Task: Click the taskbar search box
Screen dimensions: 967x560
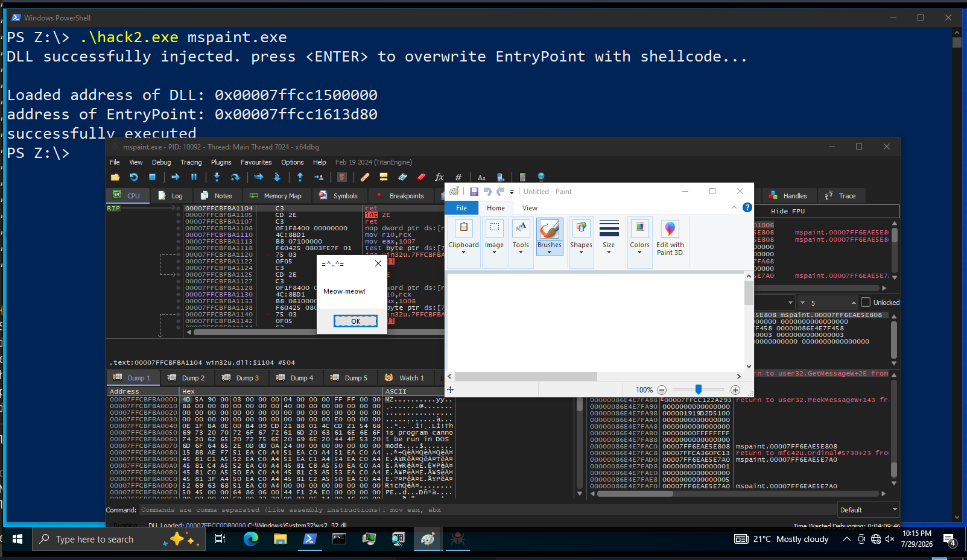Action: 119,539
